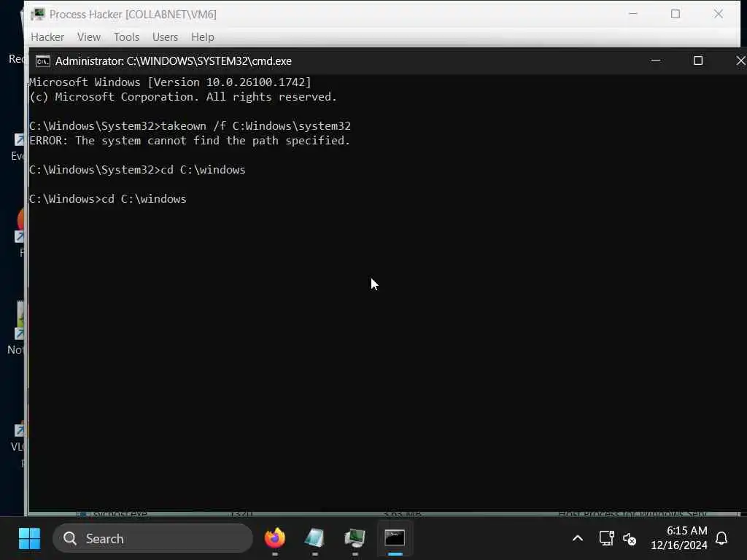Screen dimensions: 747x560
Task: Click the 'takeown /f C:Windows\system32' command line
Action: click(x=190, y=126)
